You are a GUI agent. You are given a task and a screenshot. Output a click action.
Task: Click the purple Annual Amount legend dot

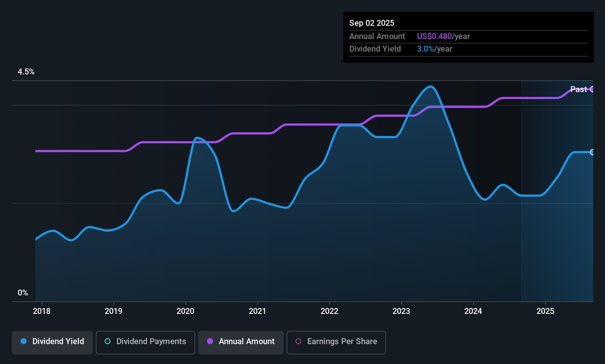(x=210, y=341)
